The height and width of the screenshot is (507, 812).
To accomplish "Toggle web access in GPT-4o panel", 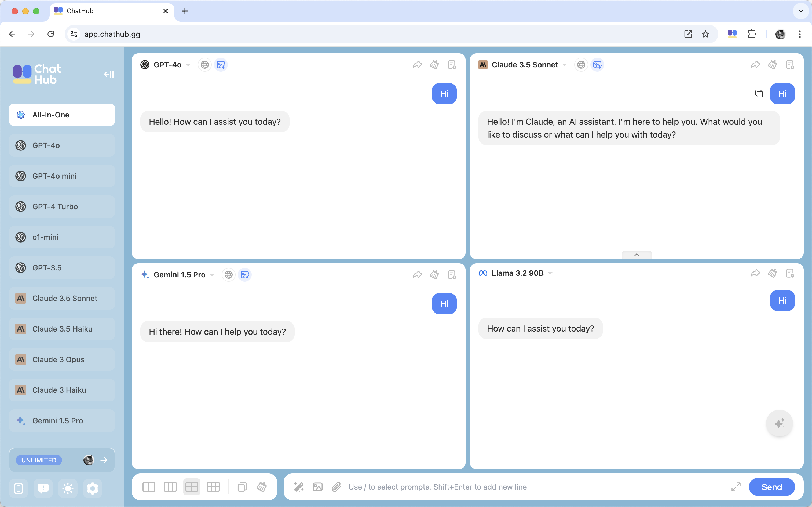I will (204, 65).
